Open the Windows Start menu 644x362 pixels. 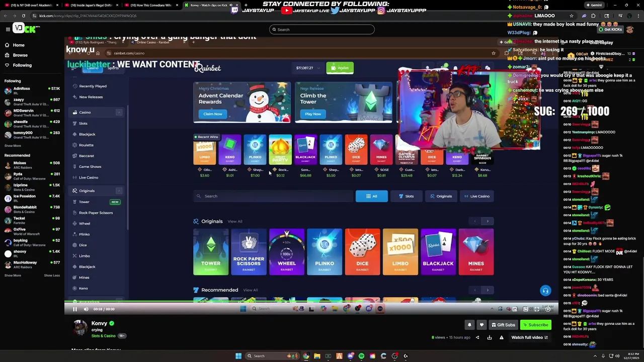click(x=238, y=356)
